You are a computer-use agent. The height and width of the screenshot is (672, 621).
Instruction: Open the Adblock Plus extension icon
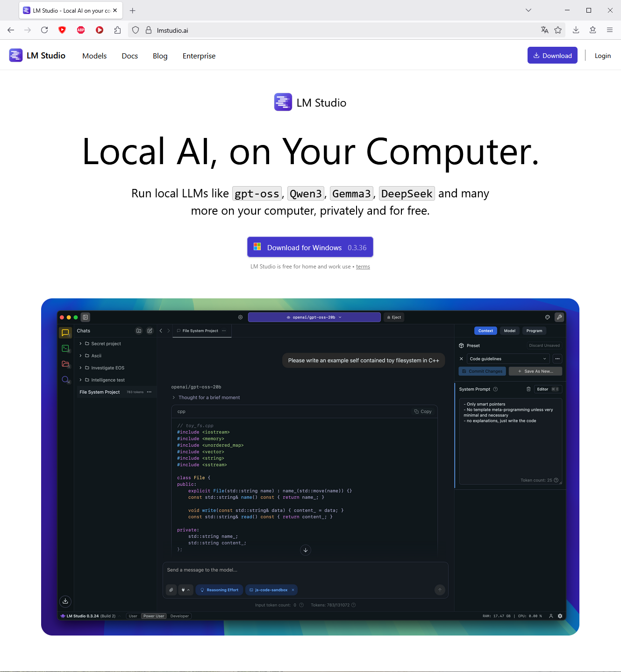pos(81,30)
